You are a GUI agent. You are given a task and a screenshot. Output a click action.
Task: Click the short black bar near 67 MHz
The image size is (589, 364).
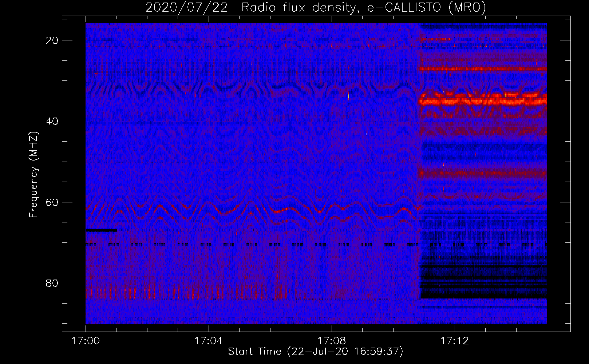click(x=102, y=230)
